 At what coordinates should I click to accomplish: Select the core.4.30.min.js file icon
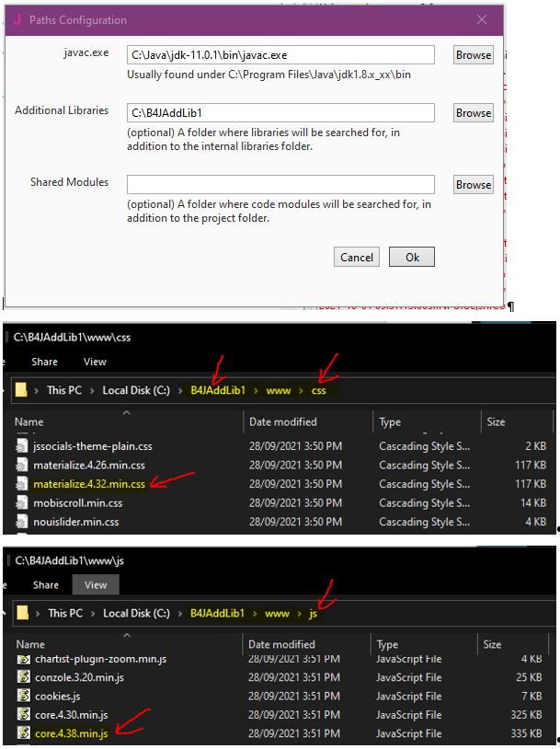(24, 715)
